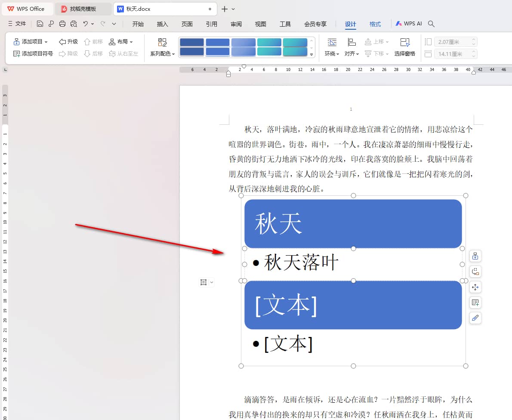Select the blue 秋天 SmartArt block
Image resolution: width=512 pixels, height=420 pixels.
(353, 224)
